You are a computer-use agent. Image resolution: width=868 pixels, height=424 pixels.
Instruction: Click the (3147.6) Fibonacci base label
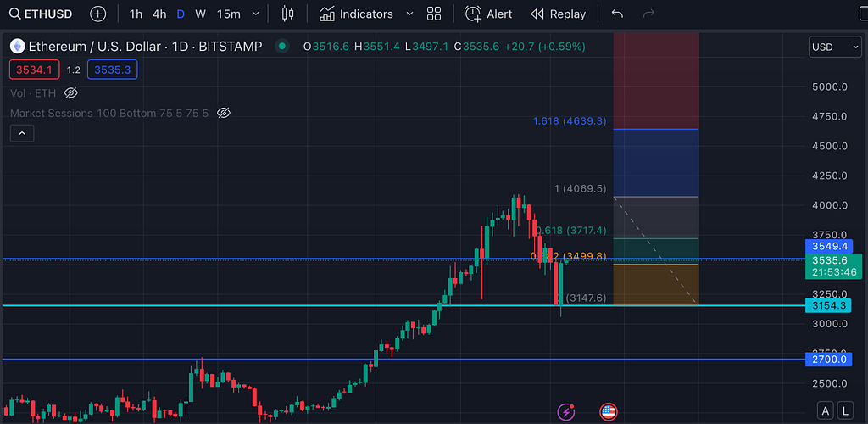[x=586, y=298]
